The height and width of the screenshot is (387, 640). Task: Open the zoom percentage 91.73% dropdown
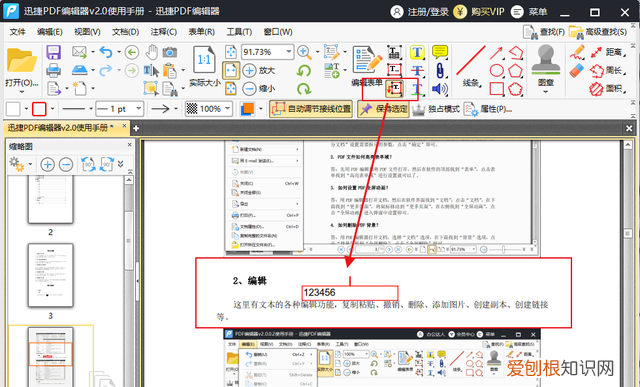click(289, 52)
